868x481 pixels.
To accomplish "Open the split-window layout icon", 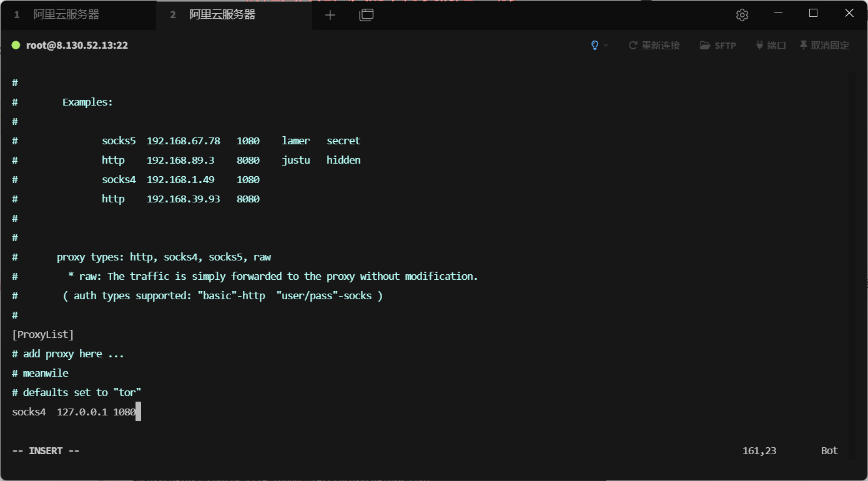I will [x=367, y=15].
